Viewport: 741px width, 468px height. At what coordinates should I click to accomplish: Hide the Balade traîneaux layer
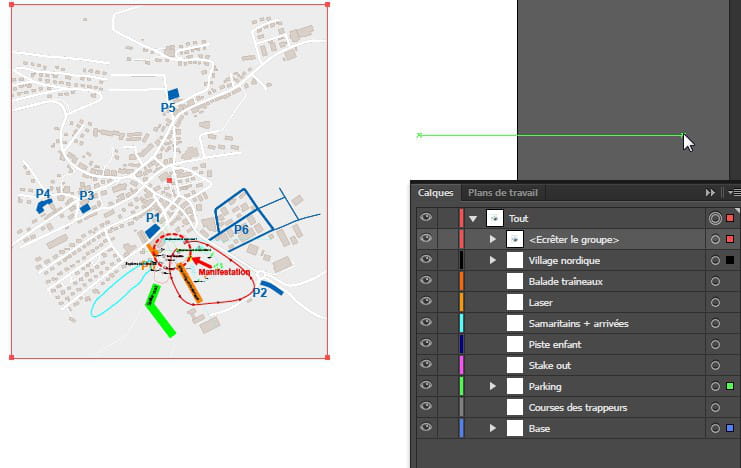[426, 281]
